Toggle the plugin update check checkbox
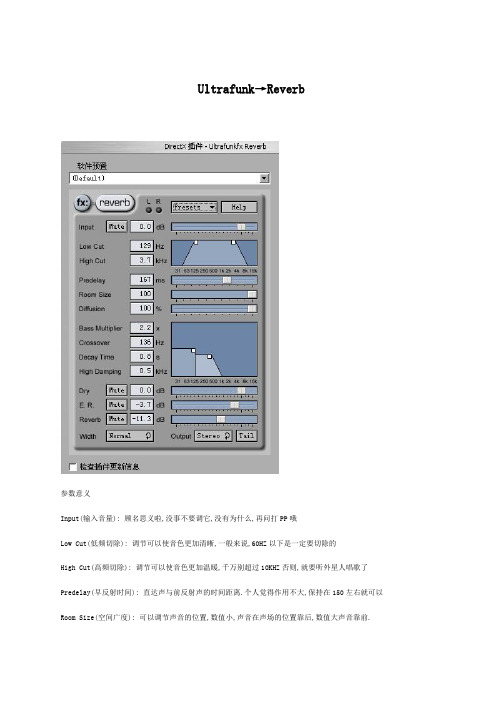Screen dimensions: 496x702 (x=73, y=467)
